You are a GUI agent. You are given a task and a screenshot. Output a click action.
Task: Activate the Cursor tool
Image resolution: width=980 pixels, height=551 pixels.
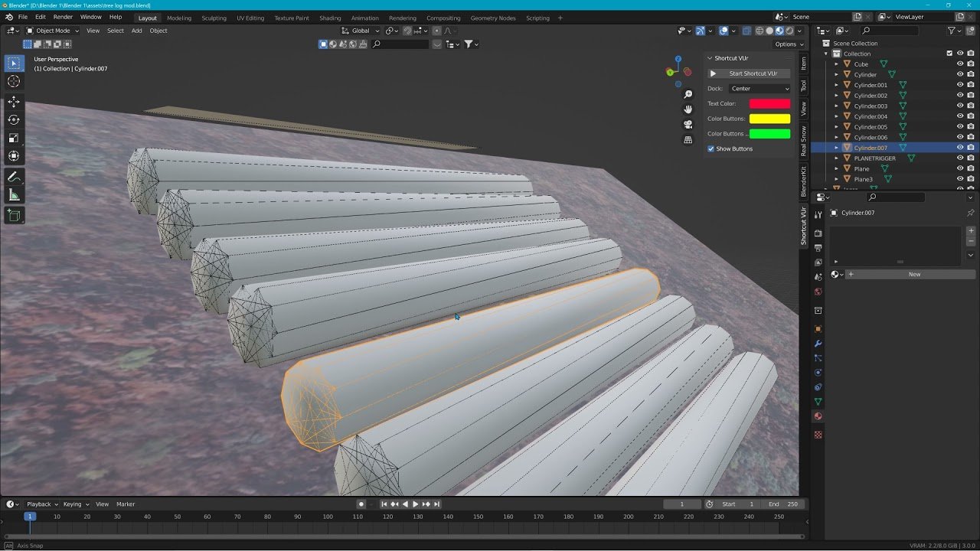[x=14, y=81]
